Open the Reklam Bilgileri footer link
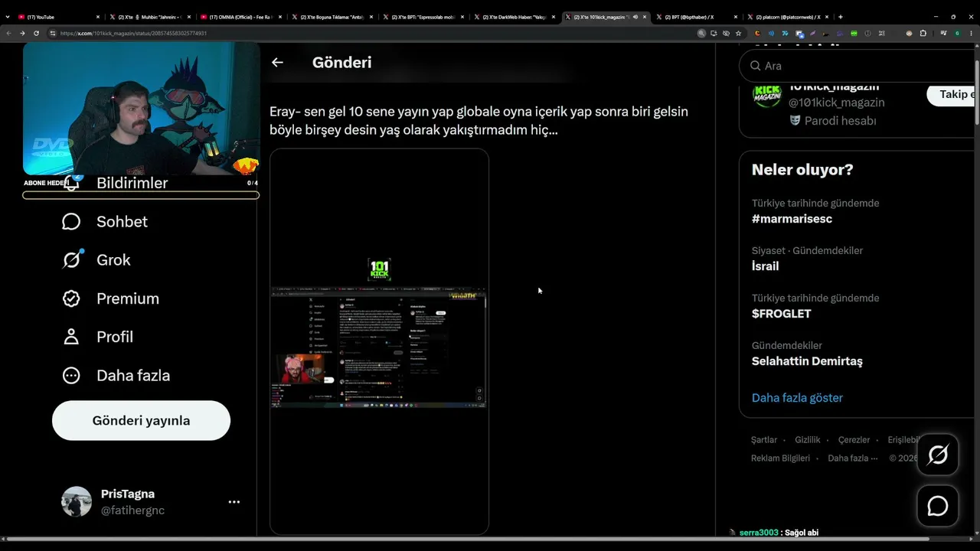Screen dimensions: 980x551 pos(780,458)
